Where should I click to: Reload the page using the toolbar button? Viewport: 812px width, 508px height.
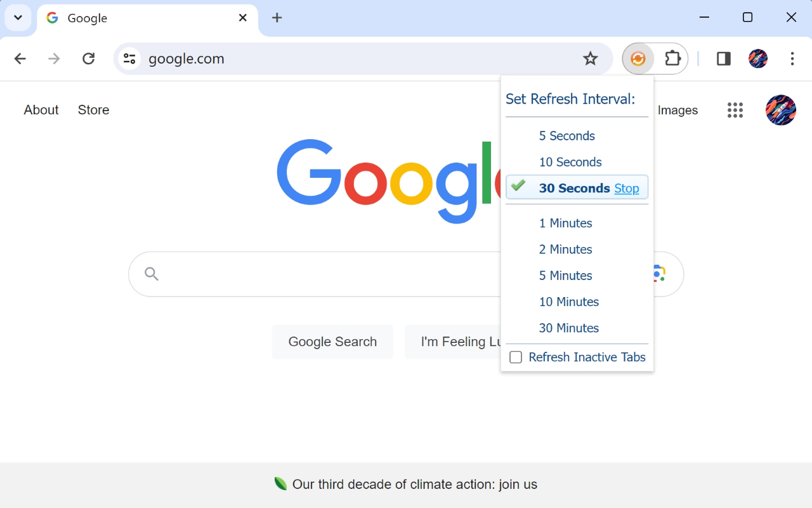pos(89,59)
